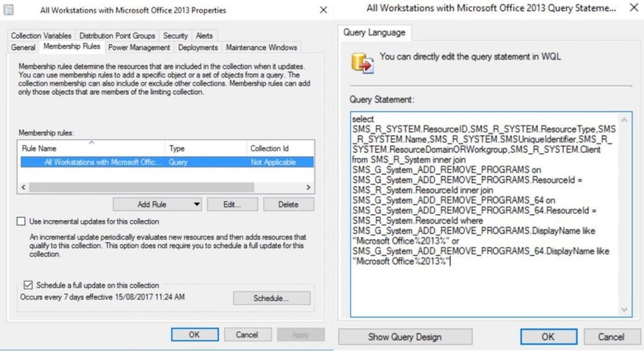Click the rules list horizontal scrollbar thumb
This screenshot has width=644, height=351.
(141, 188)
